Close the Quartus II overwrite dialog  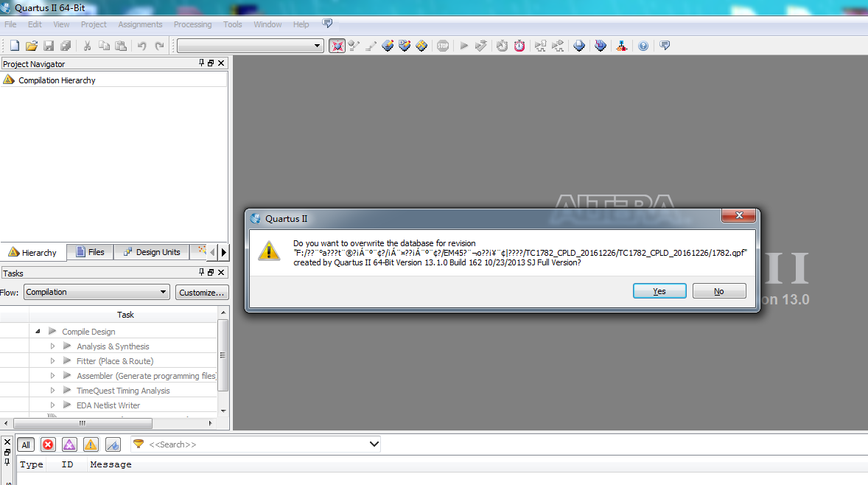738,215
